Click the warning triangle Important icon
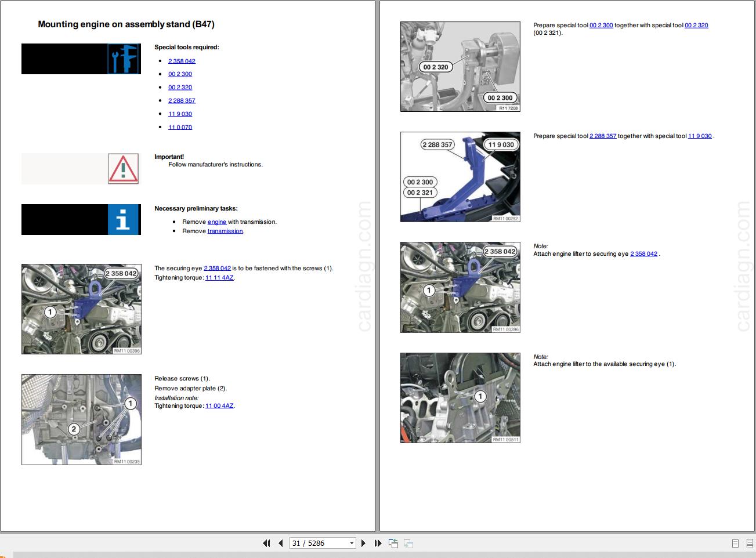756x558 pixels. (x=123, y=168)
